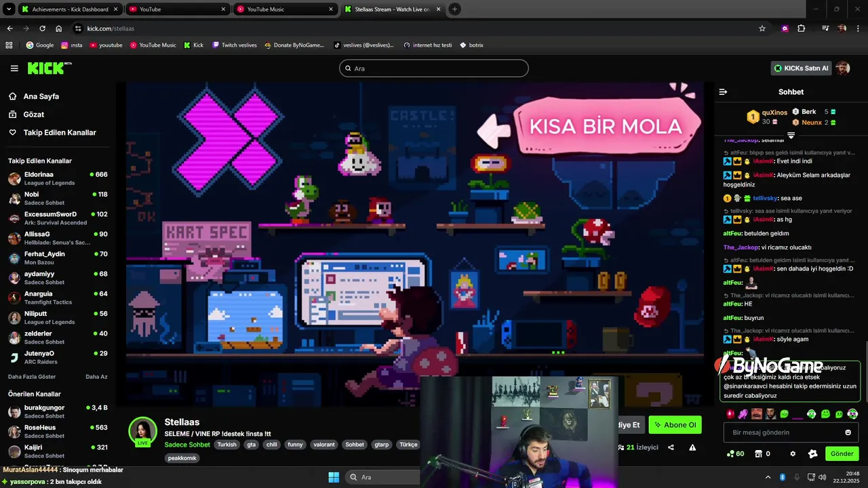The image size is (868, 488).
Task: Open internet hız testi bookmark
Action: (427, 45)
